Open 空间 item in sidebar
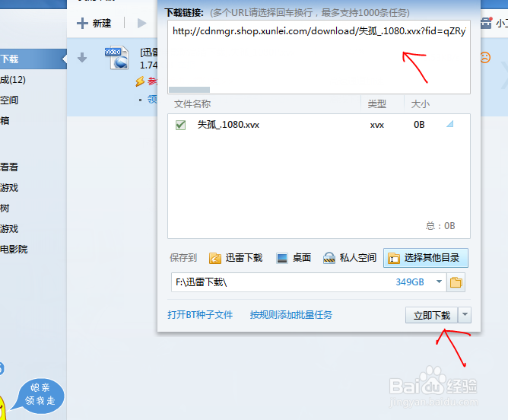 click(x=9, y=100)
